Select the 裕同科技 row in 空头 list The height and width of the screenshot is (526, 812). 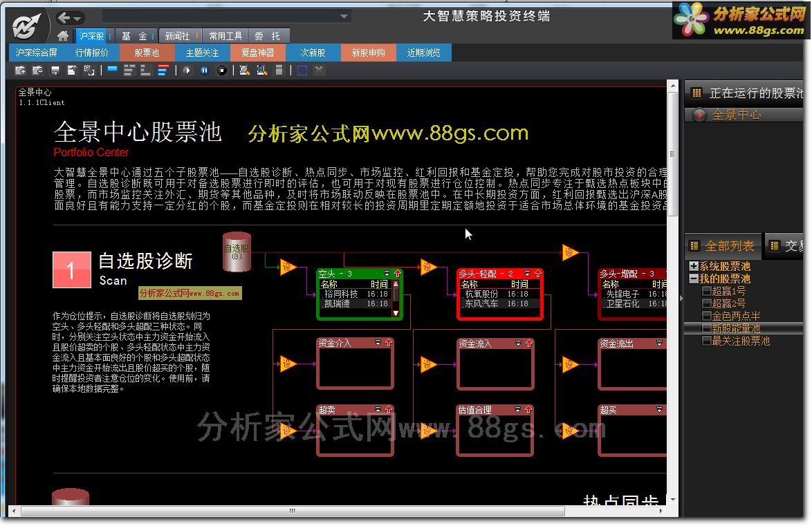(x=356, y=294)
